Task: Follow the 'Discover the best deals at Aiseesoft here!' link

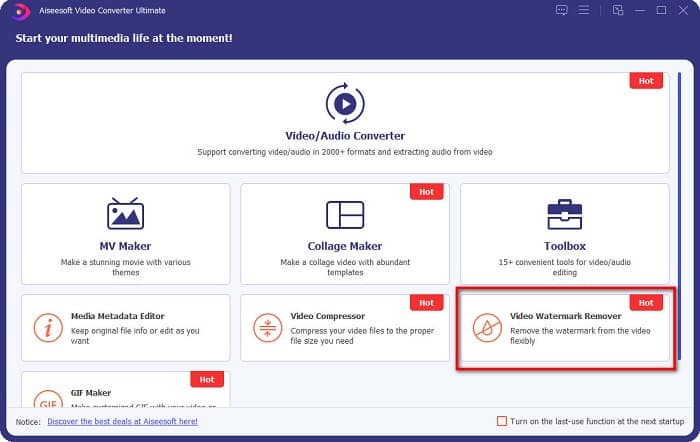Action: pos(122,421)
